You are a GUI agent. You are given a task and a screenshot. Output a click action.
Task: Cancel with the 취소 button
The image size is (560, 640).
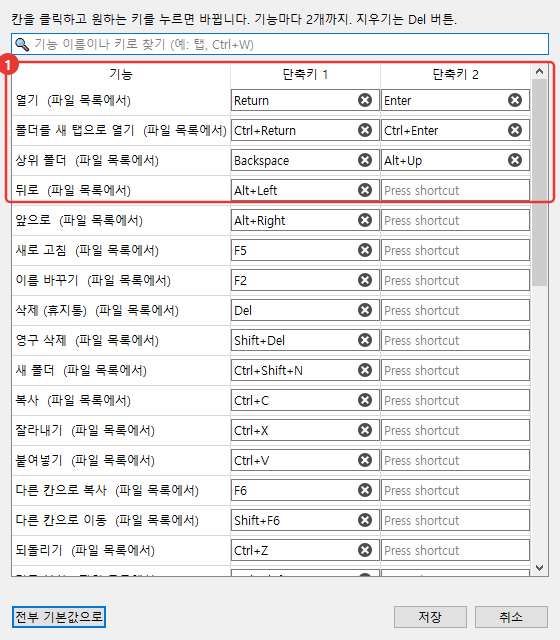coord(511,617)
